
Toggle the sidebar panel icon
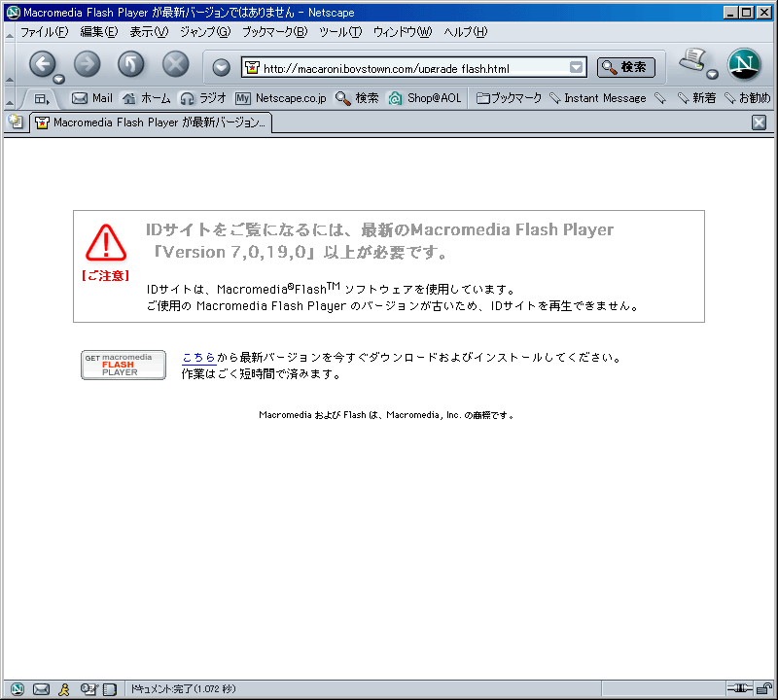[41, 99]
